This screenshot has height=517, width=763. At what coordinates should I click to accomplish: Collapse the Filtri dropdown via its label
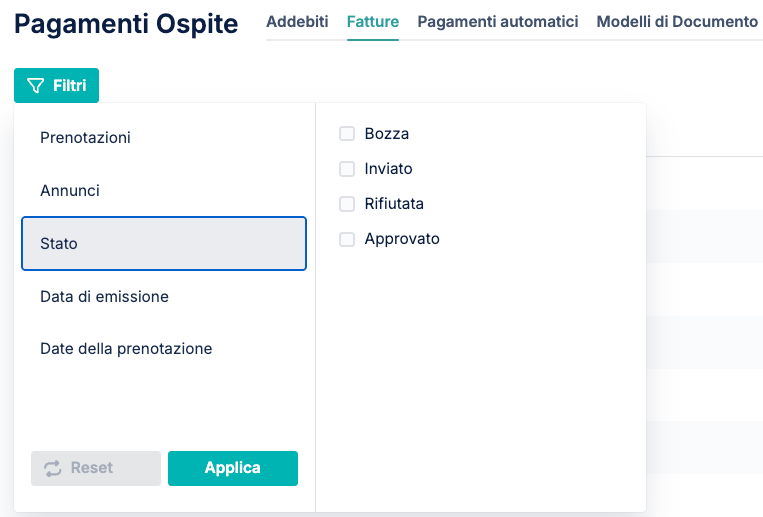[70, 86]
